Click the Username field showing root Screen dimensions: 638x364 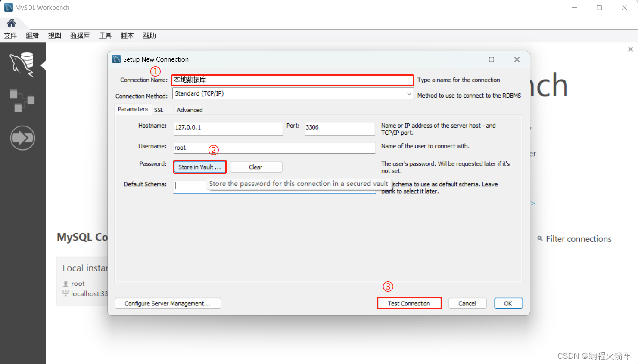coord(274,148)
